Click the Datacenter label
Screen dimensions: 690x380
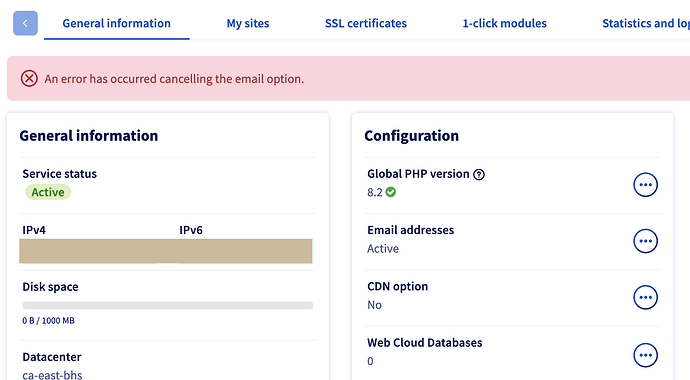click(x=52, y=357)
